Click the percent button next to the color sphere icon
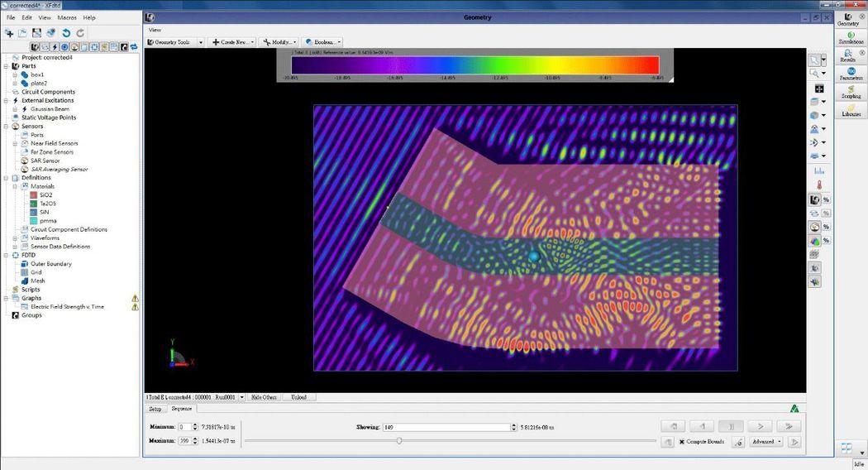The height and width of the screenshot is (470, 868). coord(826,241)
